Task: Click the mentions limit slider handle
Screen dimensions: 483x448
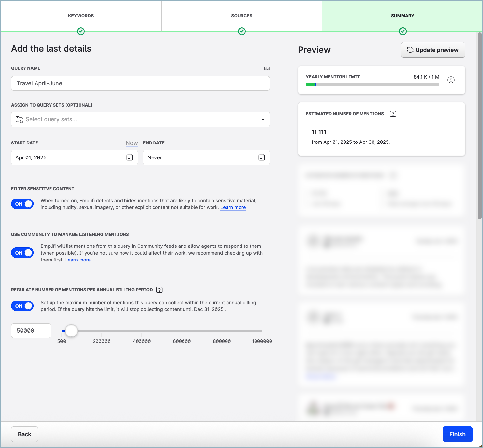Action: [x=71, y=331]
